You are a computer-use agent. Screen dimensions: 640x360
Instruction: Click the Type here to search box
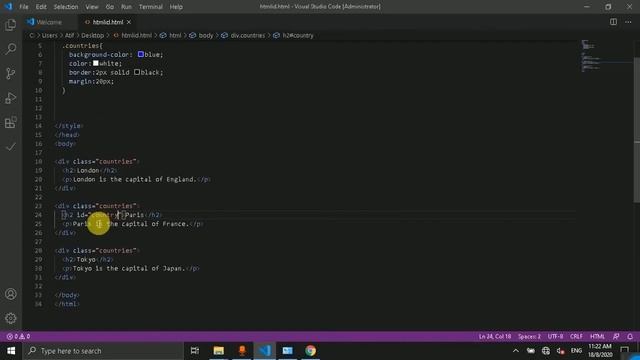103,351
